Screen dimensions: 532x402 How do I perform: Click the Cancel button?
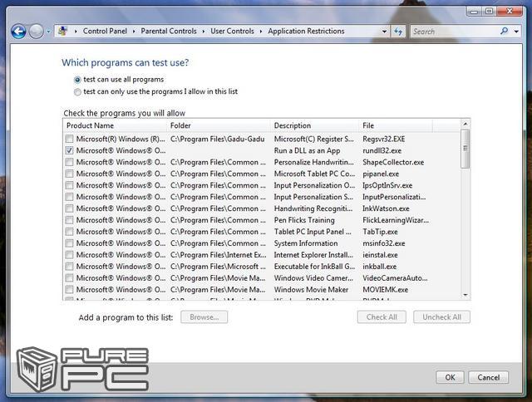[489, 378]
